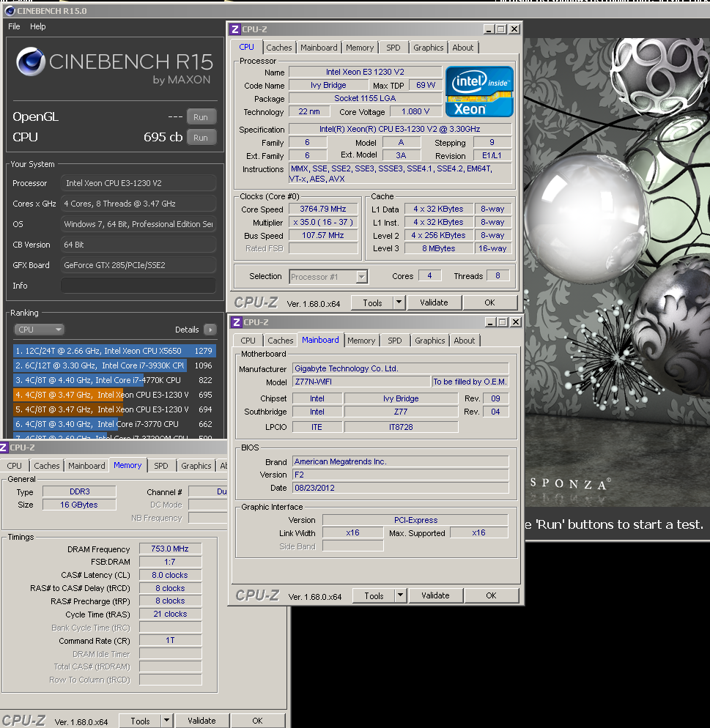Switch to CPU tab in Mainboard CPU-Z window
The width and height of the screenshot is (710, 728).
[248, 341]
